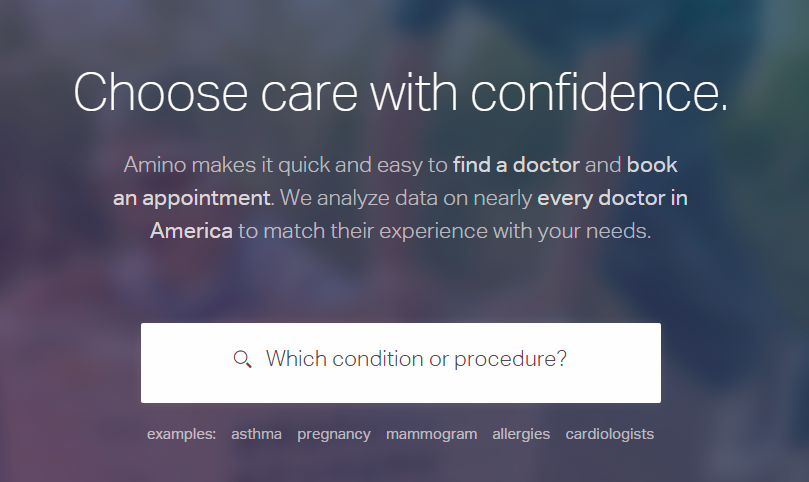
Task: Click the magnifying glass search icon
Action: point(242,359)
